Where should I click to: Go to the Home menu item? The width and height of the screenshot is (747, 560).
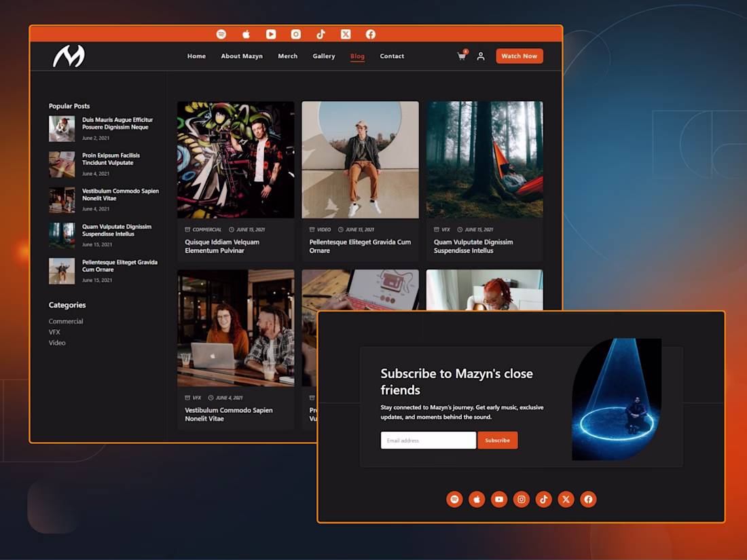click(196, 56)
